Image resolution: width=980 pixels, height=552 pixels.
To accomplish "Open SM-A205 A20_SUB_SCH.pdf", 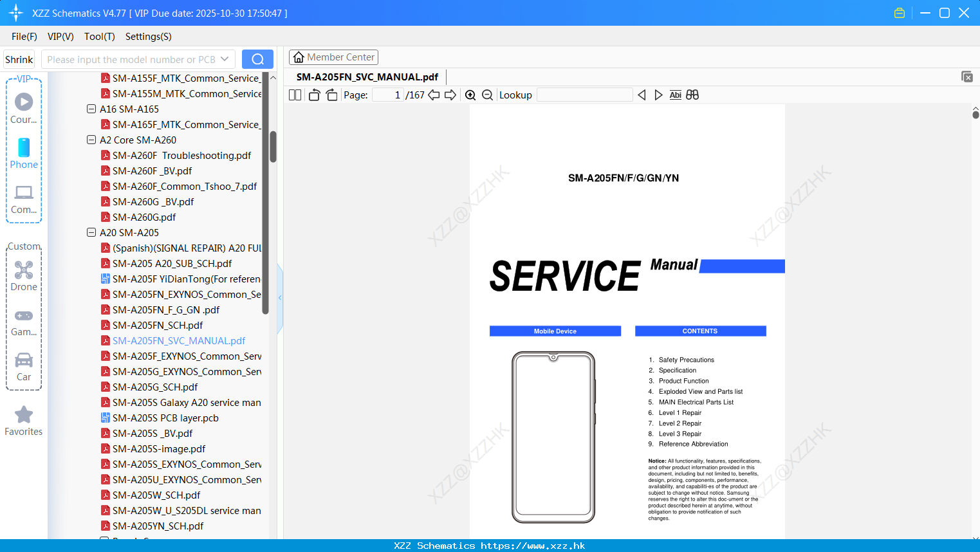I will [x=172, y=263].
